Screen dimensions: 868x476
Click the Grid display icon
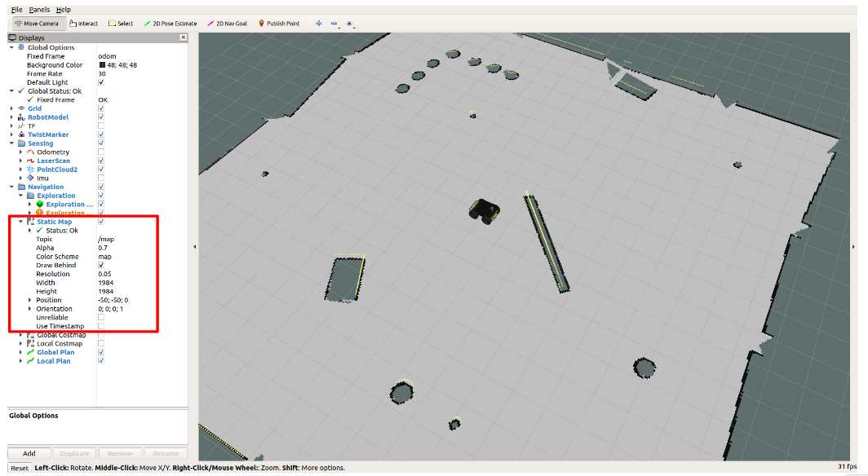point(21,108)
